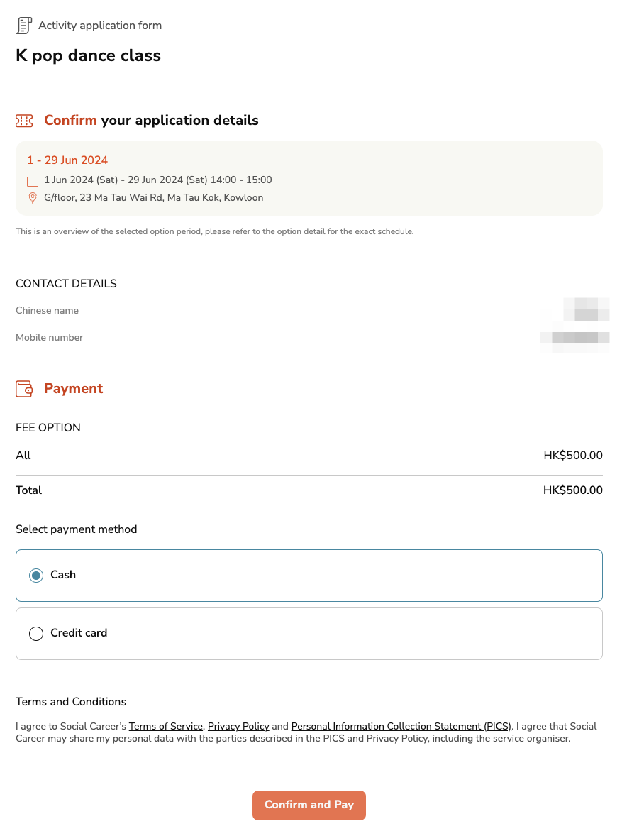Click the activity application form scroll icon
This screenshot has height=836, width=644.
(x=24, y=25)
